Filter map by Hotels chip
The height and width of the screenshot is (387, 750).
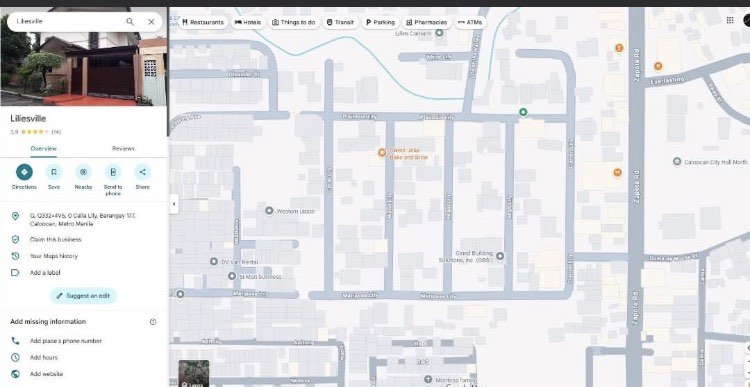pos(248,22)
